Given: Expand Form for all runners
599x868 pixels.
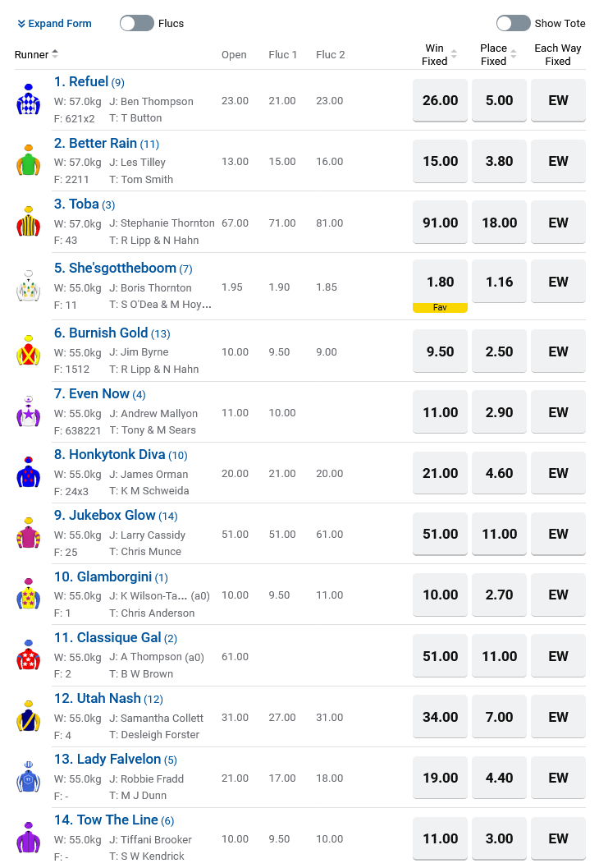Looking at the screenshot, I should [x=54, y=23].
